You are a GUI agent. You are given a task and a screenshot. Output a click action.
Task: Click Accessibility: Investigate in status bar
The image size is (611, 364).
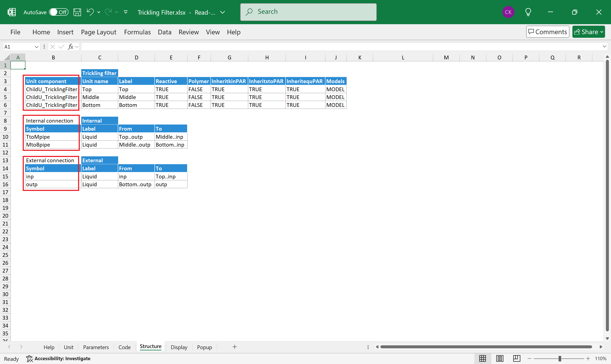pos(58,359)
